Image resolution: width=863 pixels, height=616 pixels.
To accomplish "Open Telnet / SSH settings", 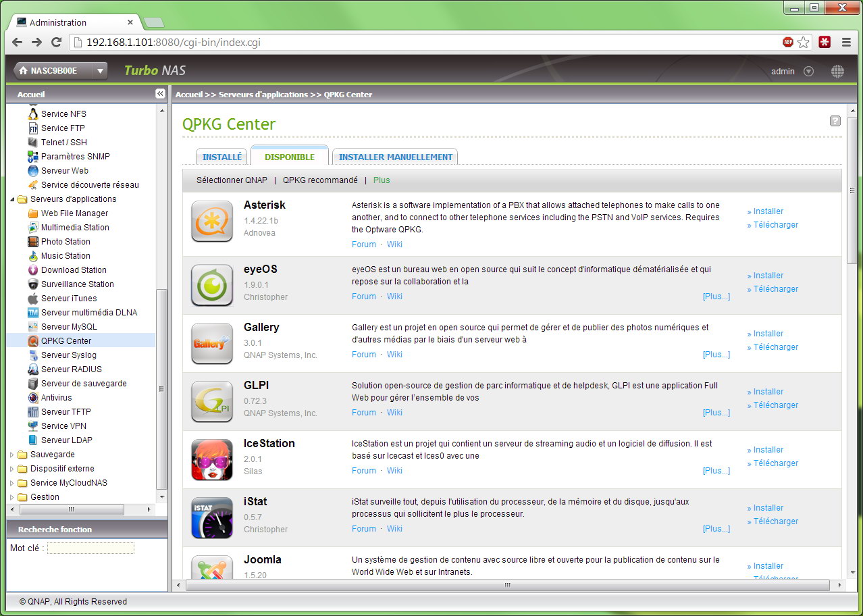I will point(63,142).
